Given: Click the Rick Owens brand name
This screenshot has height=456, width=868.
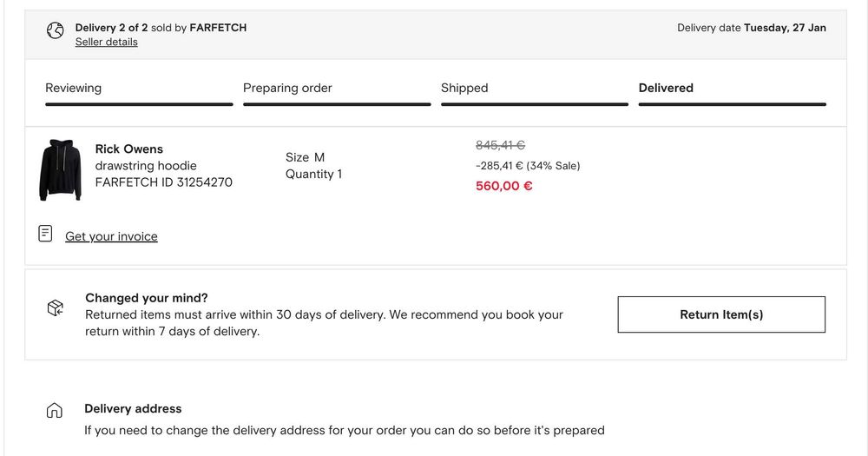Looking at the screenshot, I should [x=128, y=149].
